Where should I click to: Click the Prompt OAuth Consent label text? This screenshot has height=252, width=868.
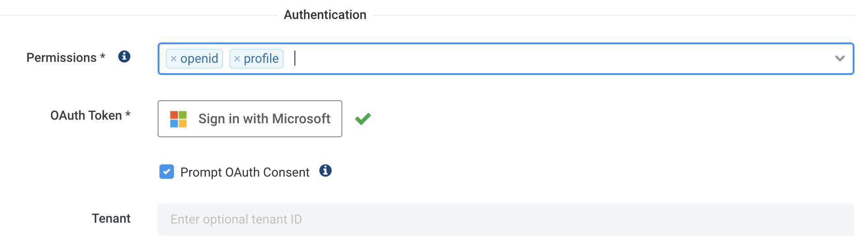(x=245, y=172)
